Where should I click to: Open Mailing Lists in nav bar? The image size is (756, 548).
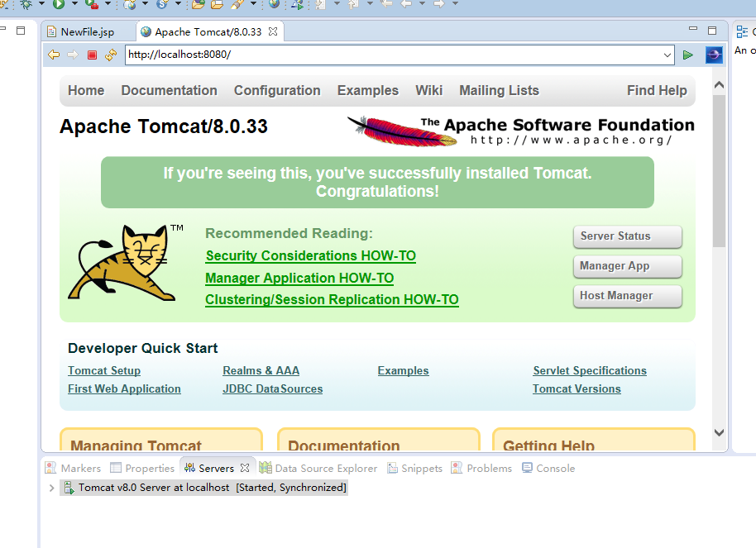point(499,91)
